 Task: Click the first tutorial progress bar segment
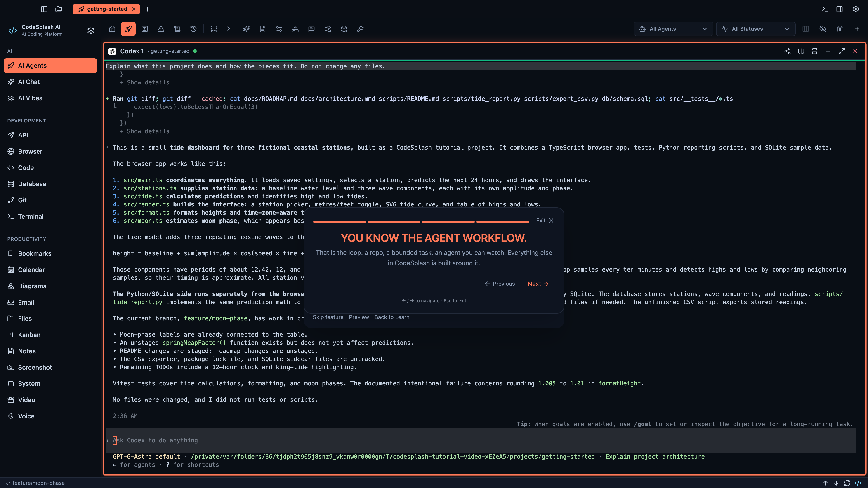click(x=339, y=222)
